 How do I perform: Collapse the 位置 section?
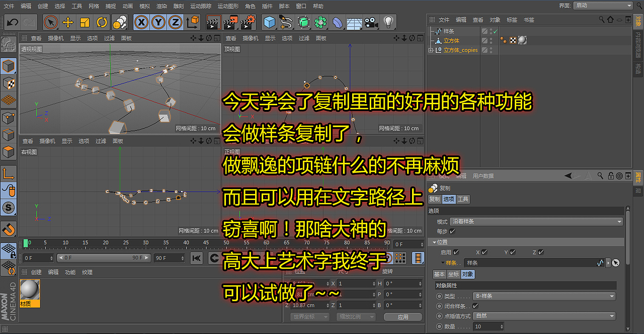434,242
